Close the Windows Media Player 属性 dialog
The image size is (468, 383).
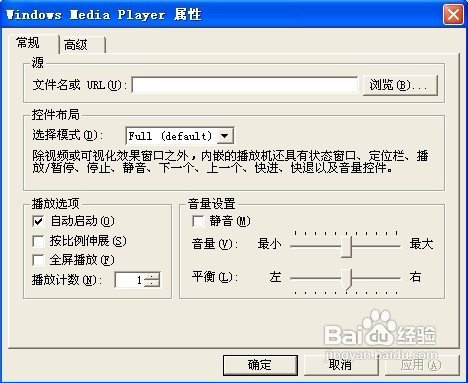(453, 15)
